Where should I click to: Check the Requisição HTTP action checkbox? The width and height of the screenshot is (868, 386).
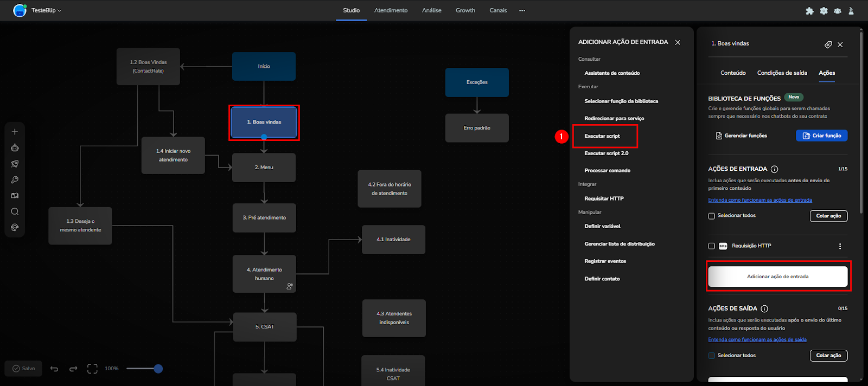711,246
